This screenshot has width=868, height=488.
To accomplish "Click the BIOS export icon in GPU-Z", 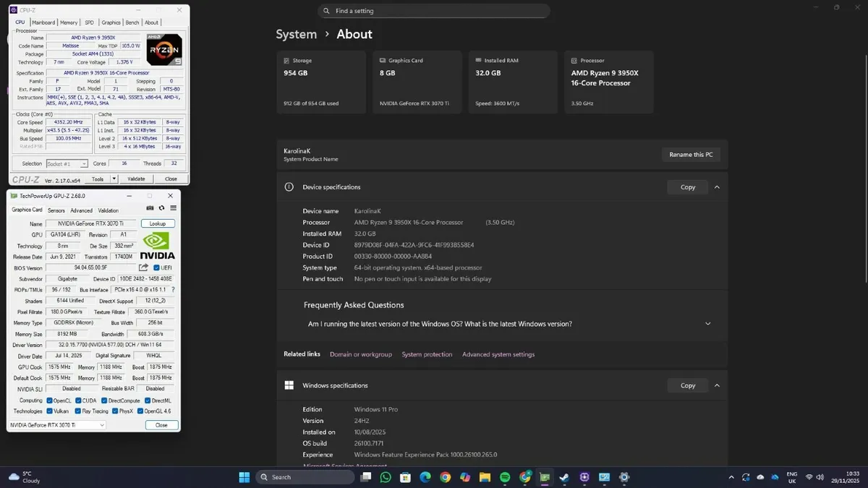I will (x=143, y=266).
